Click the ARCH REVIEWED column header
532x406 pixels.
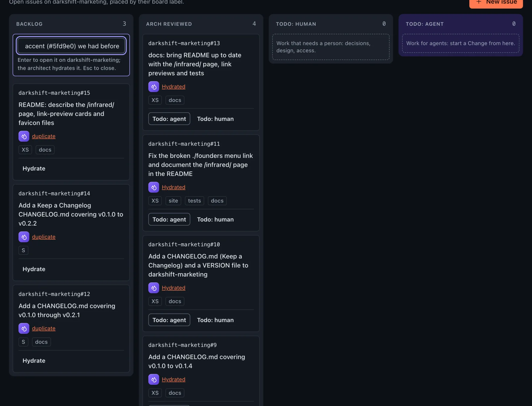pyautogui.click(x=169, y=24)
